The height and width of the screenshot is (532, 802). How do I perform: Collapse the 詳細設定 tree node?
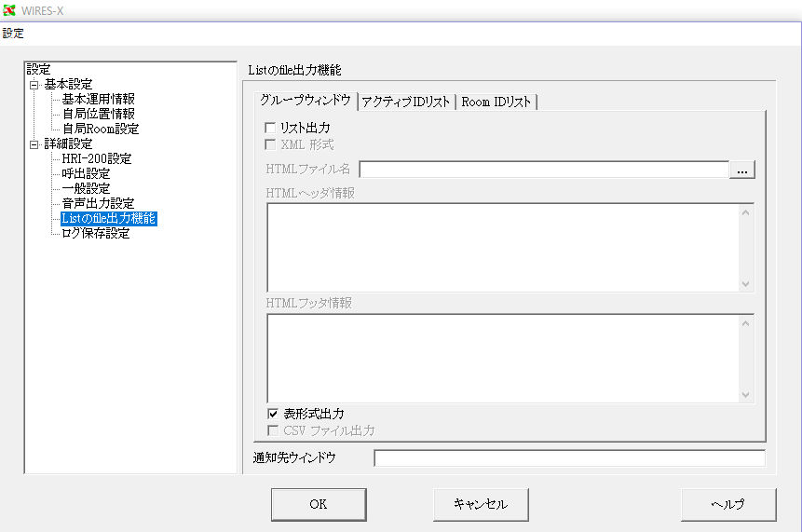pos(34,144)
